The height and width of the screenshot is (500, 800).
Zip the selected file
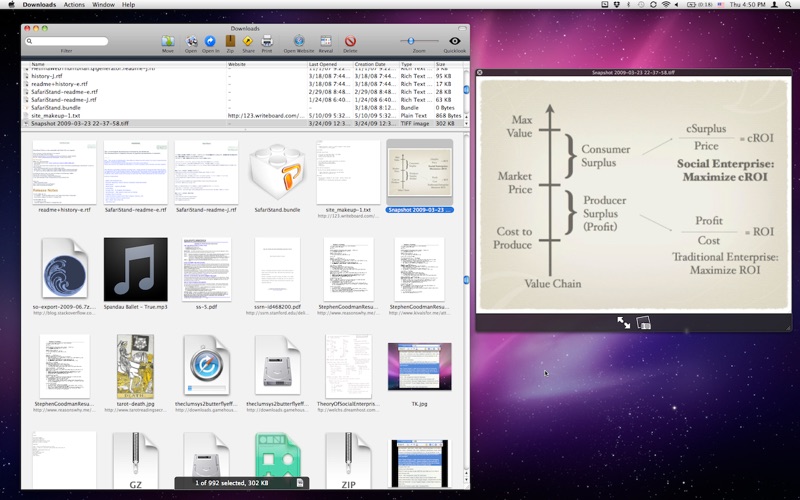[230, 42]
